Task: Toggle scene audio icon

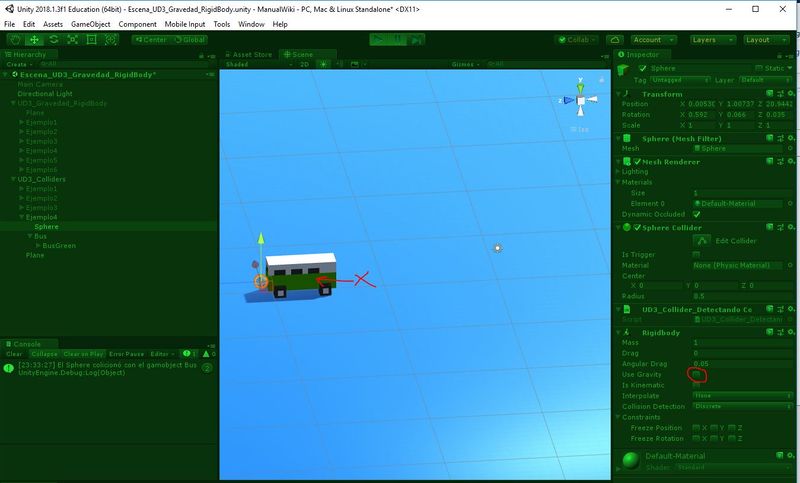Action: point(339,64)
